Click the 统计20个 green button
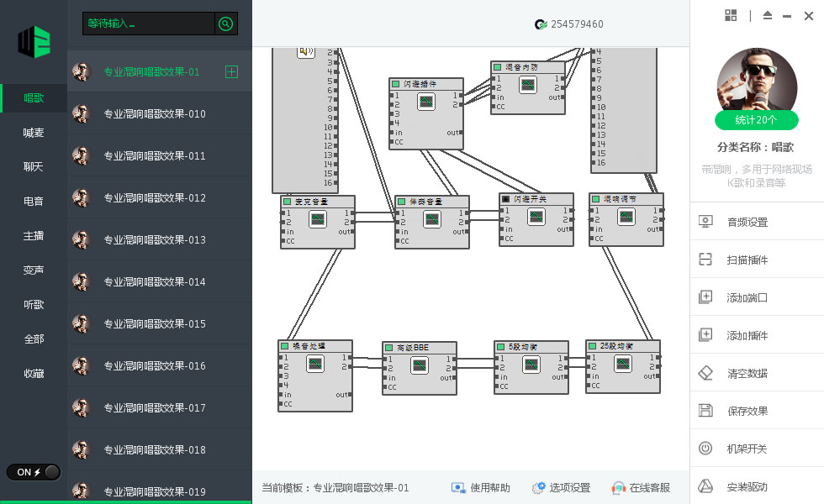 pyautogui.click(x=756, y=120)
